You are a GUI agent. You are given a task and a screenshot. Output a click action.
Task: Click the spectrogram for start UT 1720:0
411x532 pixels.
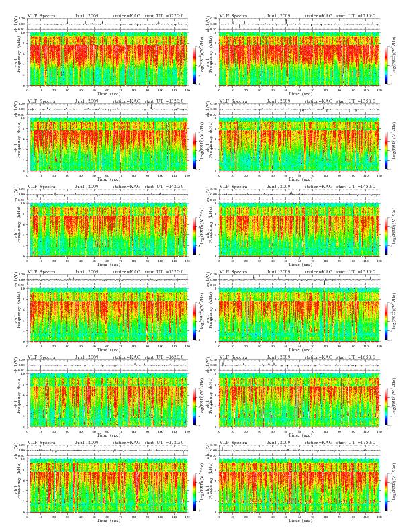point(107,486)
